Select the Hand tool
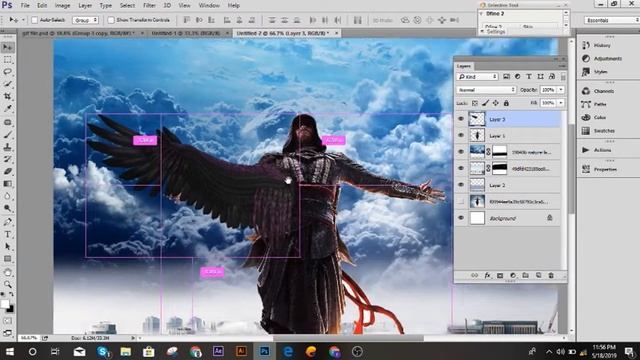 click(7, 272)
